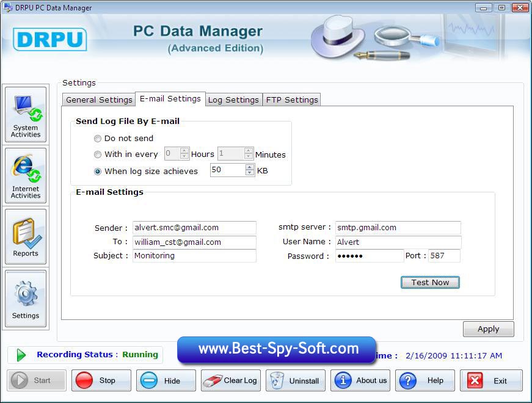This screenshot has height=403, width=532.
Task: Open the About us dialog
Action: point(360,380)
